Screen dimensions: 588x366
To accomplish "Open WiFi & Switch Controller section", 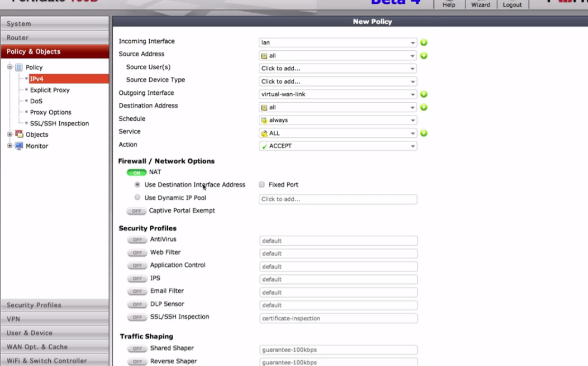I will click(55, 360).
